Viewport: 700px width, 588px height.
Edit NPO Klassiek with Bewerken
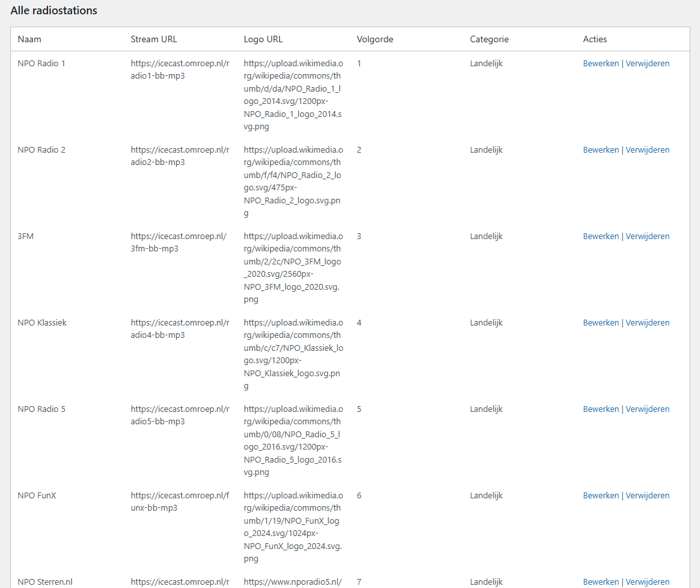coord(601,323)
